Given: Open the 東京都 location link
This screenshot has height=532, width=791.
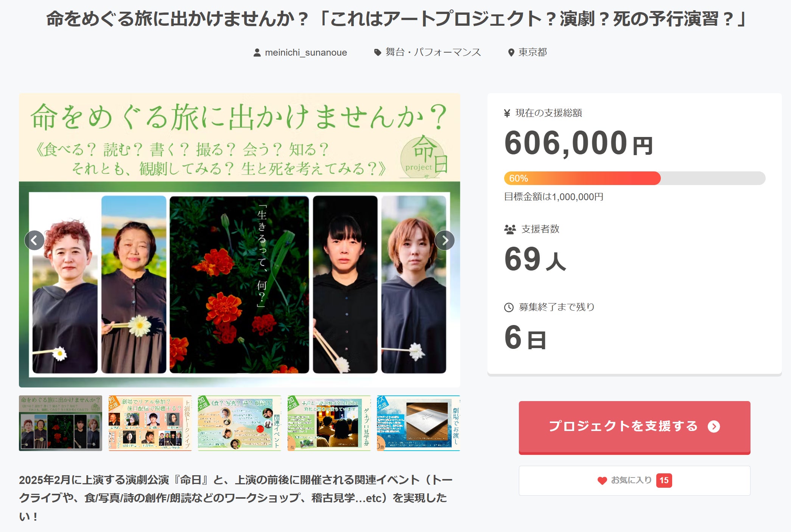Looking at the screenshot, I should tap(533, 53).
